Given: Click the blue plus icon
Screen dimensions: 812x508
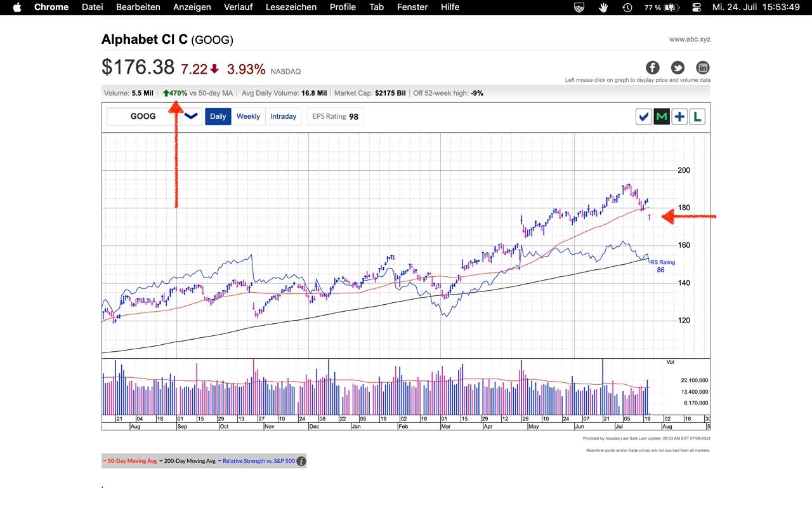Looking at the screenshot, I should pos(679,117).
